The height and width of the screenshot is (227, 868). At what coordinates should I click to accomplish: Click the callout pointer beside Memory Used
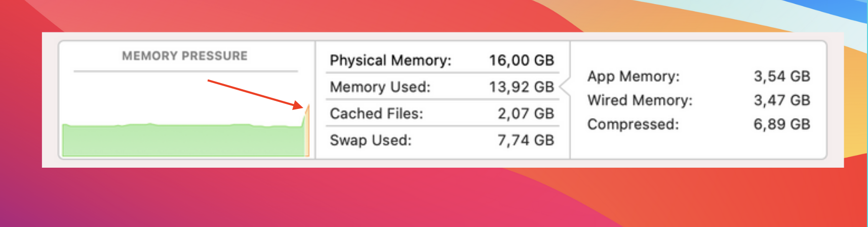pos(565,87)
